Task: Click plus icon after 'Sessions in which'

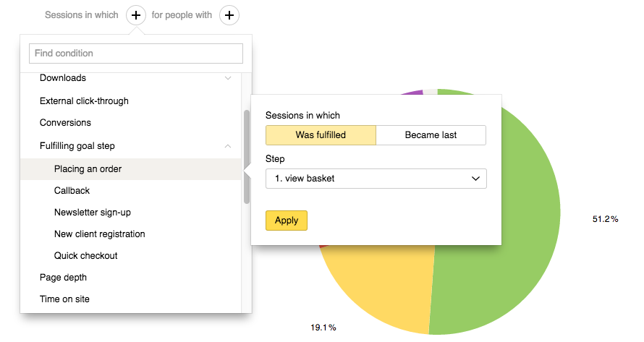Action: [135, 14]
